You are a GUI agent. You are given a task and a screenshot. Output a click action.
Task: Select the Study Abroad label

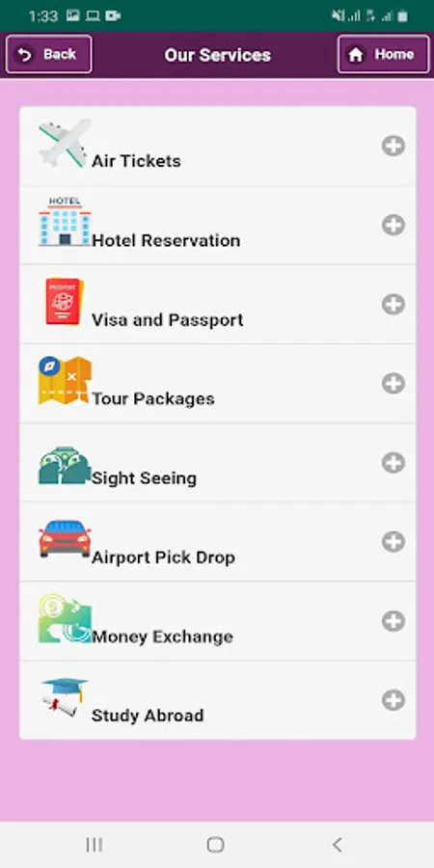(x=148, y=716)
